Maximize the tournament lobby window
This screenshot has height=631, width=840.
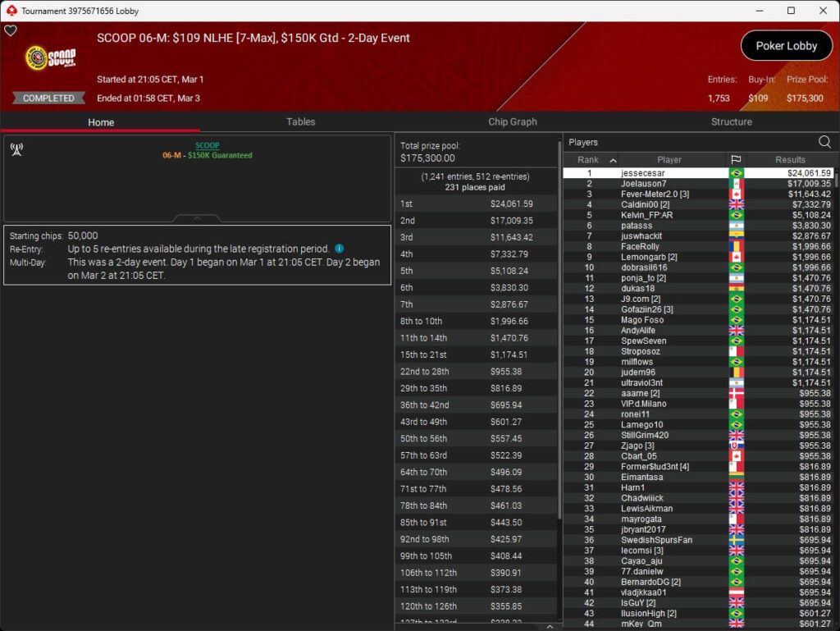(791, 11)
